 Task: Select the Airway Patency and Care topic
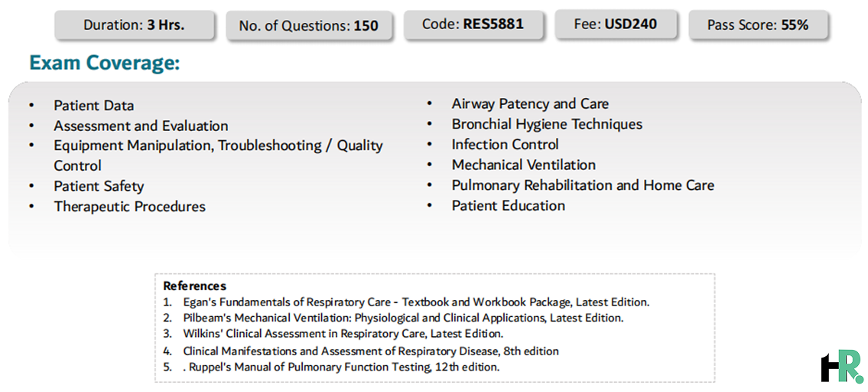coord(530,103)
